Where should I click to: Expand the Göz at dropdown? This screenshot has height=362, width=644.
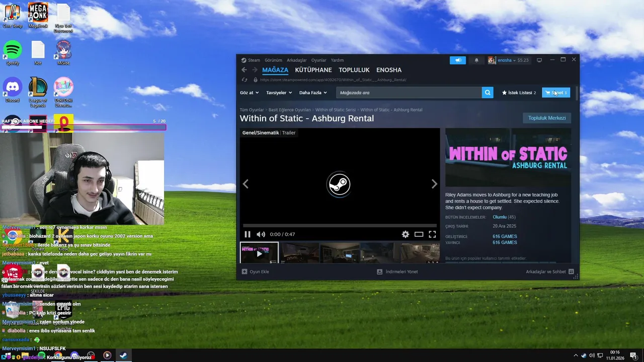(249, 93)
